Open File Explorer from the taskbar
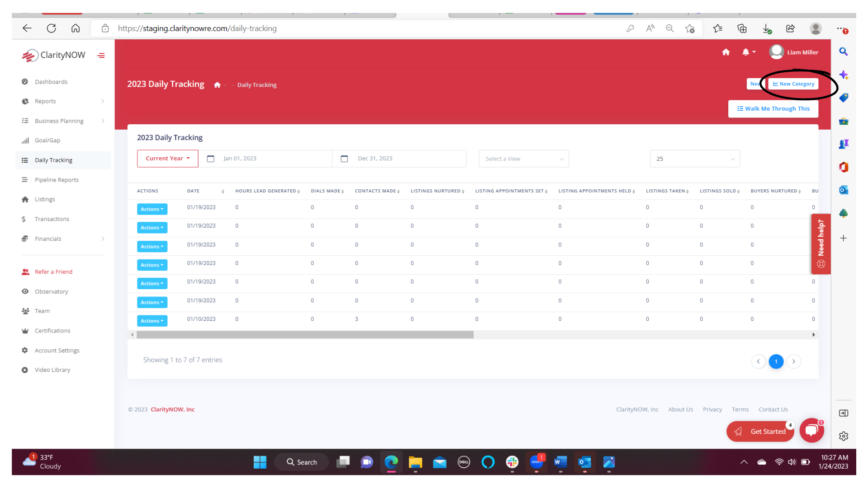This screenshot has height=488, width=868. click(415, 462)
